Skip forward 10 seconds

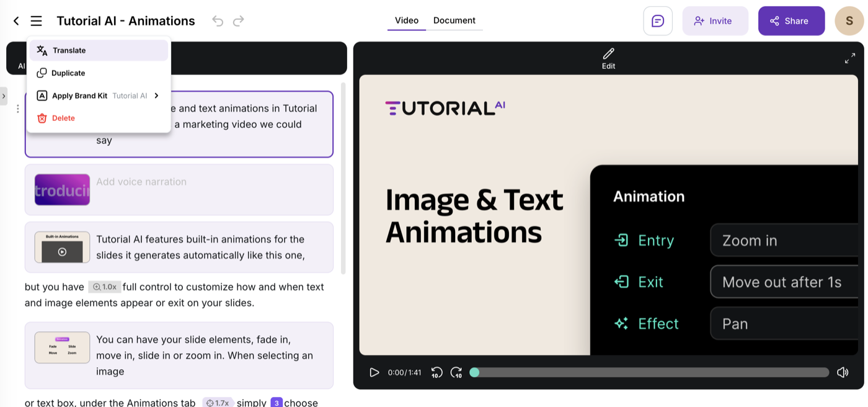click(456, 372)
